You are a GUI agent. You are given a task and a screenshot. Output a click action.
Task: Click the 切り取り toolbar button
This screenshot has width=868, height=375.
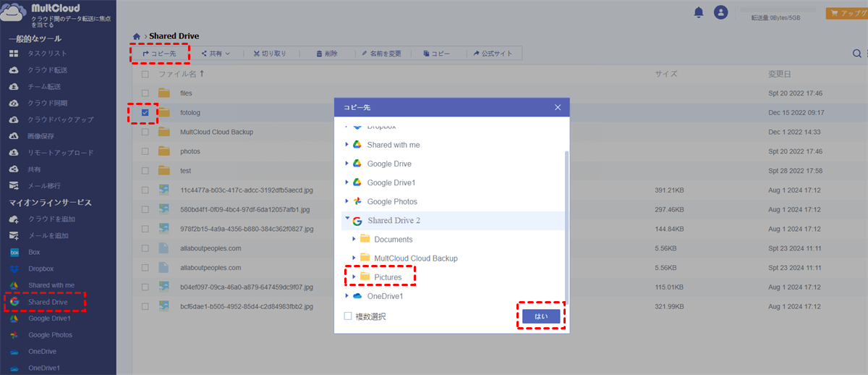tap(269, 54)
